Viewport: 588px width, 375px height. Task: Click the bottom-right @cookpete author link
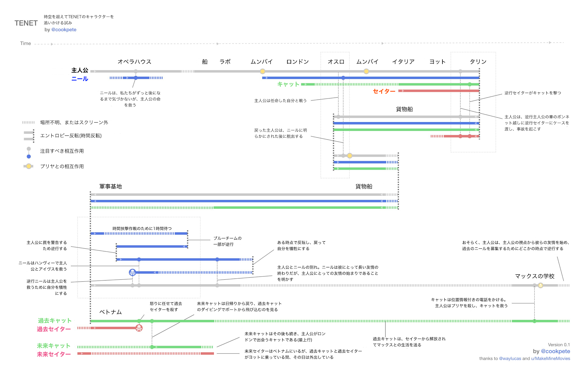coord(555,351)
